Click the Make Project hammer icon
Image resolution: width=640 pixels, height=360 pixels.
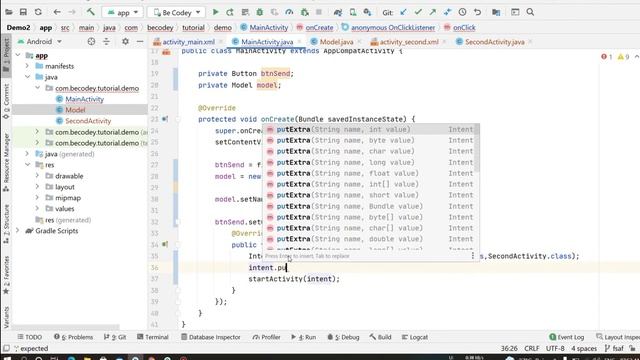click(91, 12)
